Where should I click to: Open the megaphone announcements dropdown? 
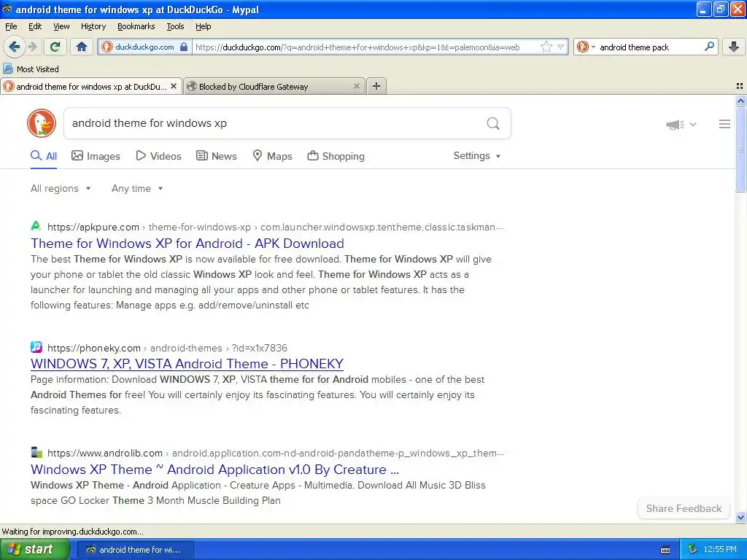[x=681, y=125]
